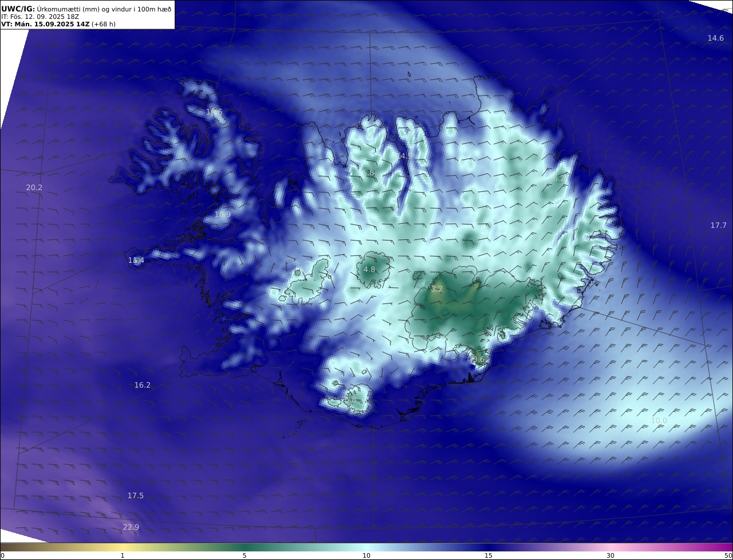This screenshot has height=560, width=733.
Task: Click the 4.8 value label on the central glacier
Action: (x=369, y=269)
